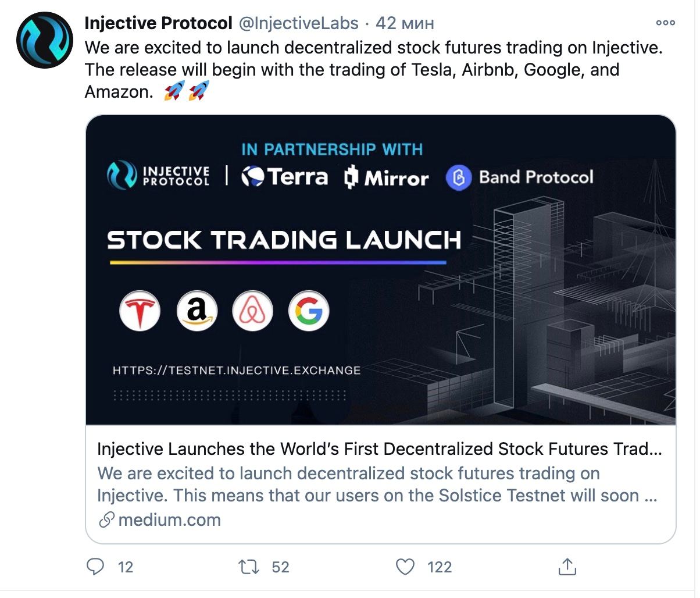The height and width of the screenshot is (598, 700).
Task: Like the tweet with heart icon
Action: [x=405, y=567]
